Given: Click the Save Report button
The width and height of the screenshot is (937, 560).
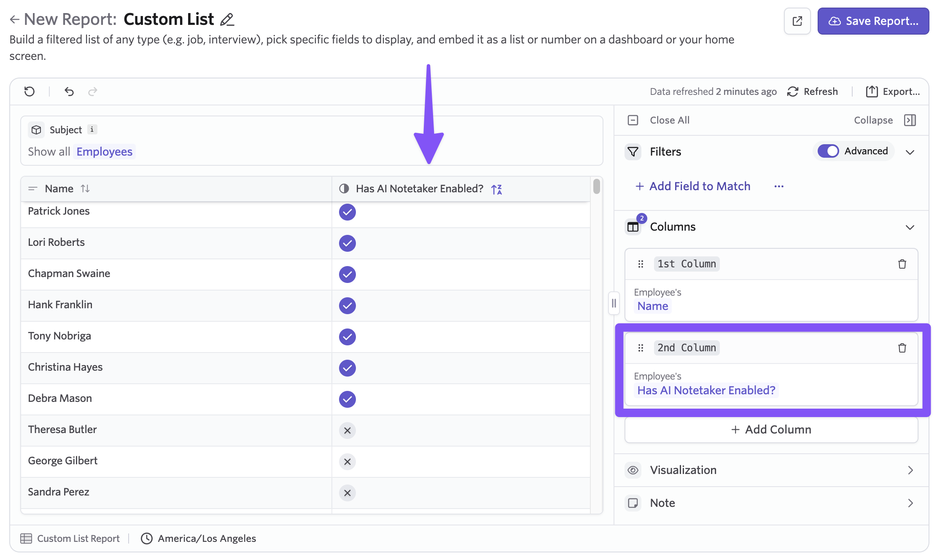Looking at the screenshot, I should point(873,21).
